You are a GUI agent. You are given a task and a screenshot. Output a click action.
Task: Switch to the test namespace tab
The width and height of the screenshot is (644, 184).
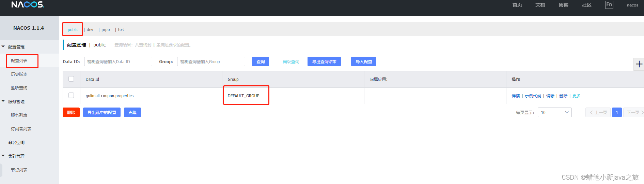tap(121, 30)
